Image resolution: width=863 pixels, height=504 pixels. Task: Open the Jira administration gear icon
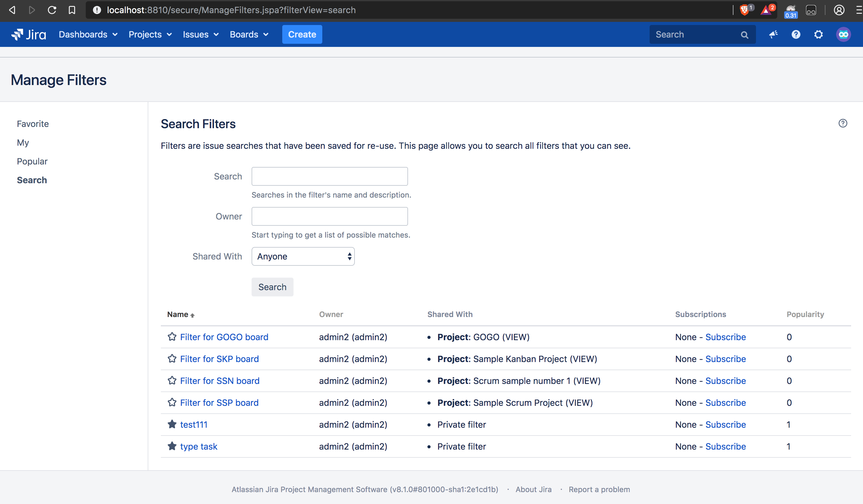819,35
